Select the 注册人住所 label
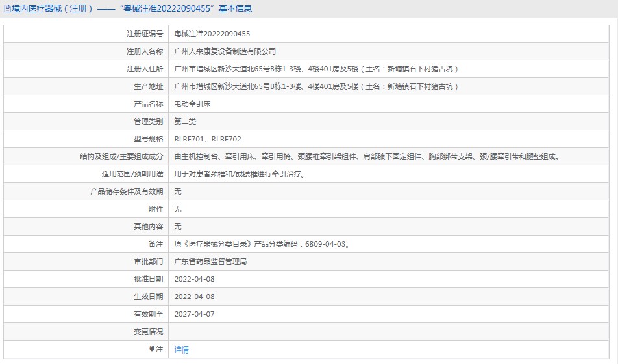 145,69
